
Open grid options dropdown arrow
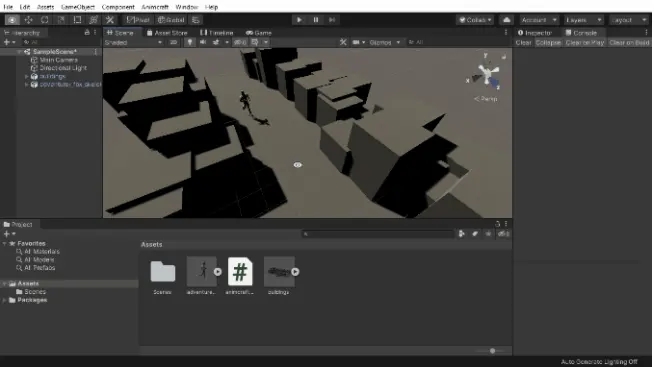pyautogui.click(x=266, y=42)
